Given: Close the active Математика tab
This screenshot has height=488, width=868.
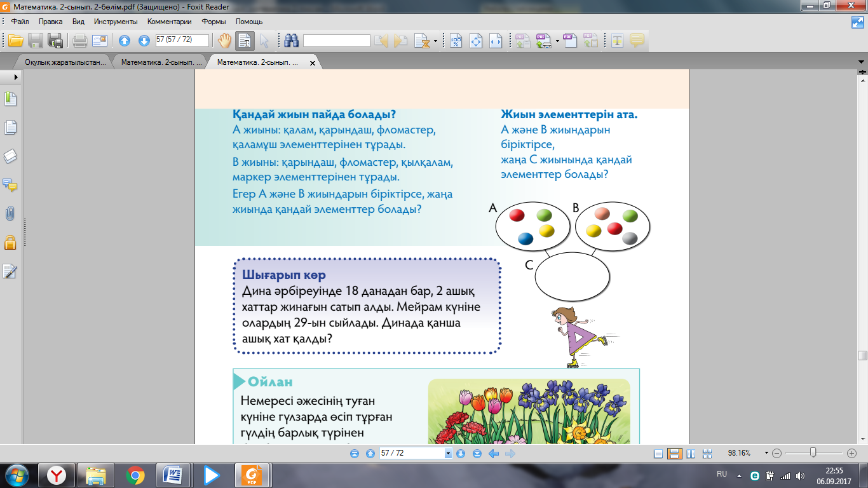Looking at the screenshot, I should (312, 63).
